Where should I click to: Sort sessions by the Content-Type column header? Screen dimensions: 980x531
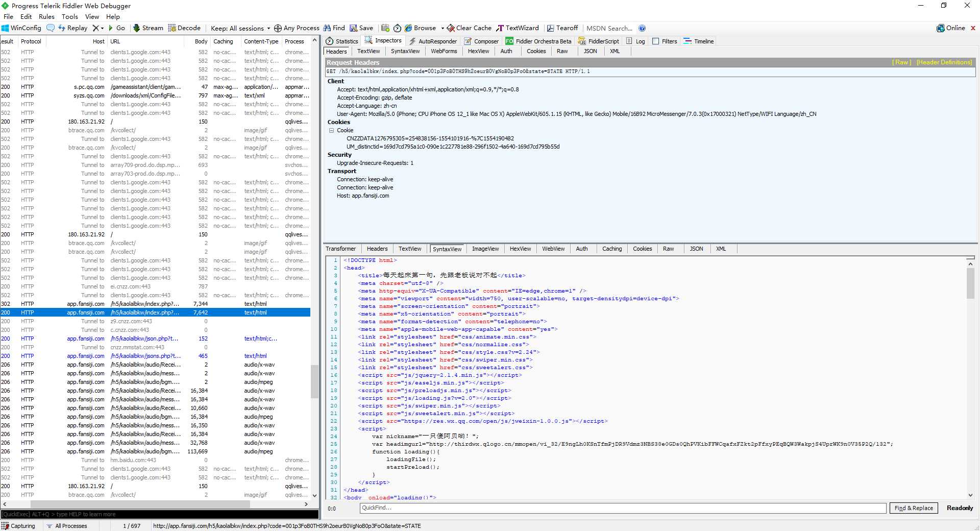point(261,41)
